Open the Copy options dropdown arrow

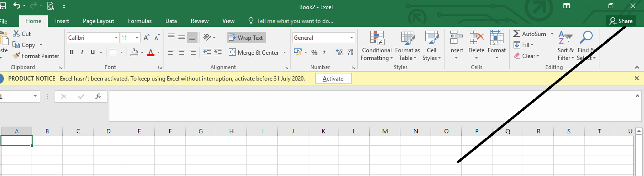pyautogui.click(x=41, y=45)
